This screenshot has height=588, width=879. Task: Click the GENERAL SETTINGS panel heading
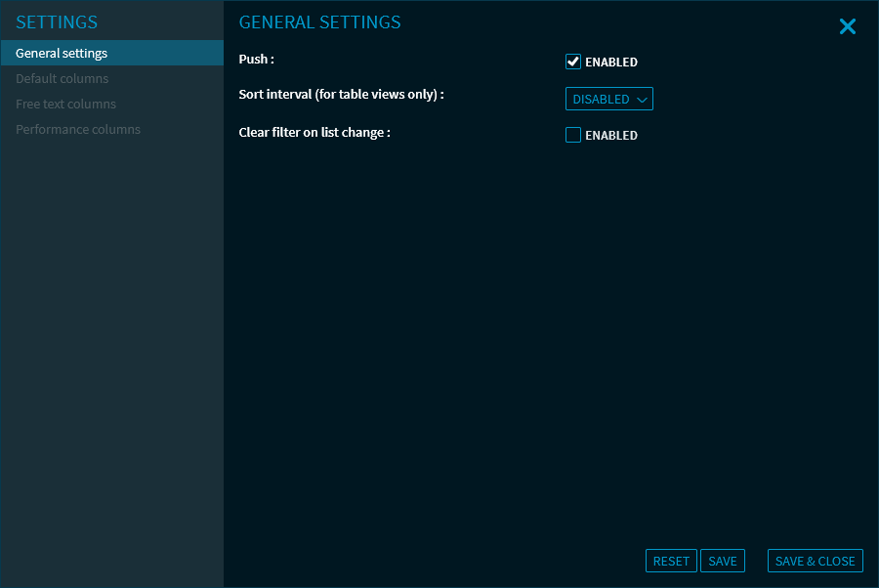[x=319, y=22]
